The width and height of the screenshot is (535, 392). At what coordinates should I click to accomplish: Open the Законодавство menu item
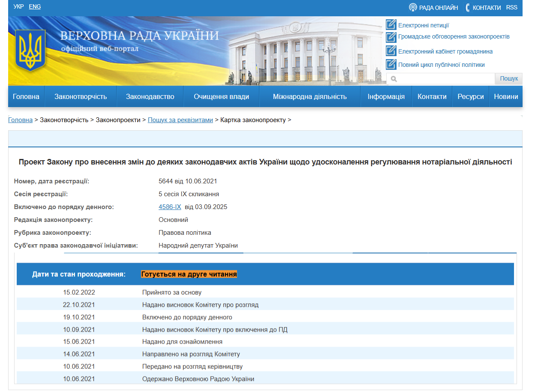click(x=150, y=96)
